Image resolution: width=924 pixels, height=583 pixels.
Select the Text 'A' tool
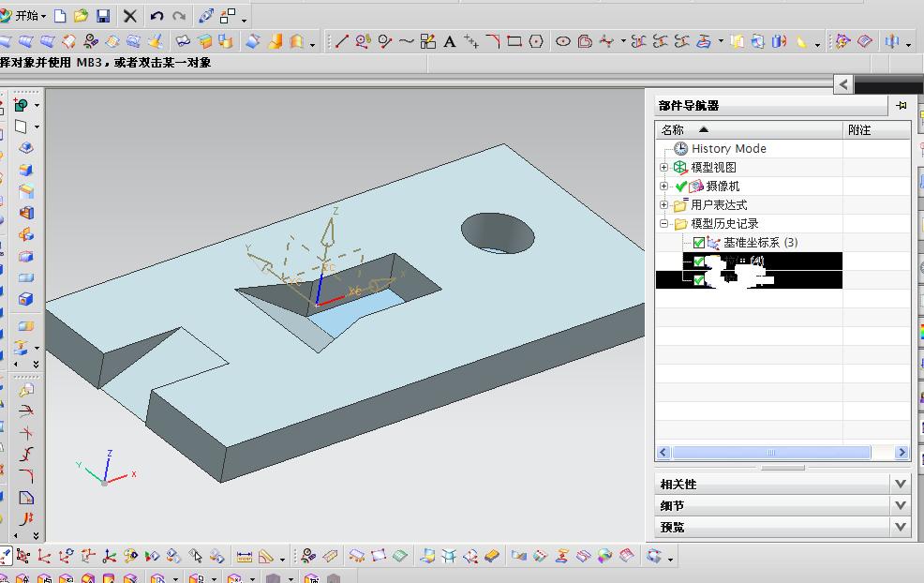click(x=450, y=41)
